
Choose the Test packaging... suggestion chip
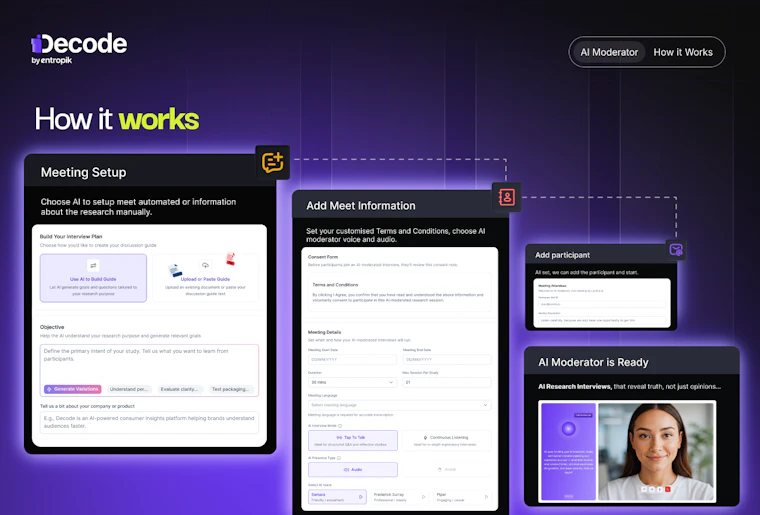click(x=231, y=389)
